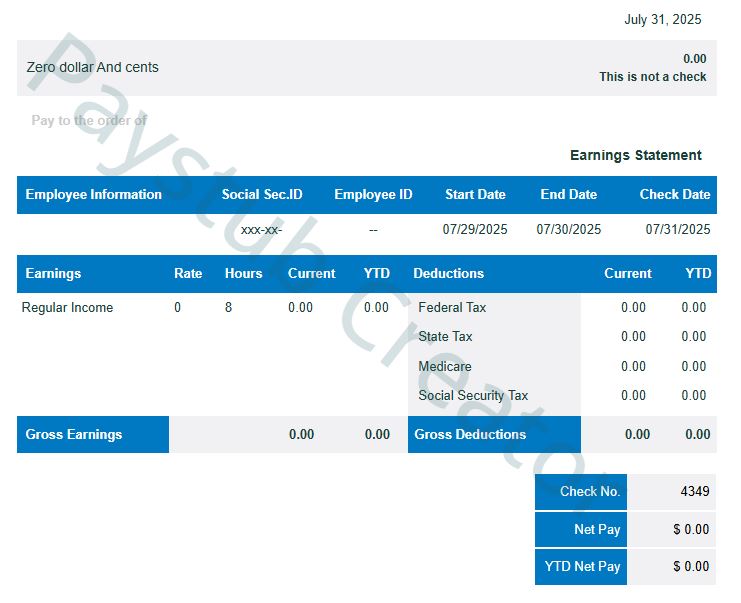This screenshot has height=603, width=741.
Task: Select the Earnings Statement heading
Action: pyautogui.click(x=635, y=155)
